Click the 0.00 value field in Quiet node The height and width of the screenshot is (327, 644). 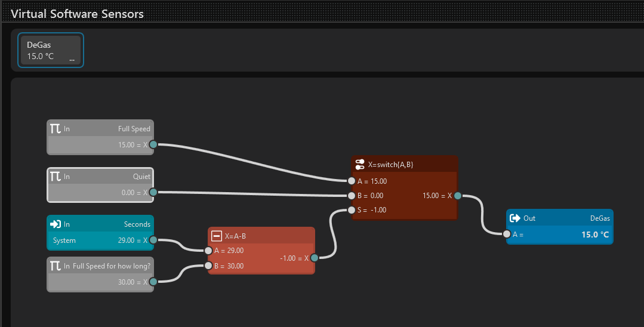pyautogui.click(x=128, y=192)
